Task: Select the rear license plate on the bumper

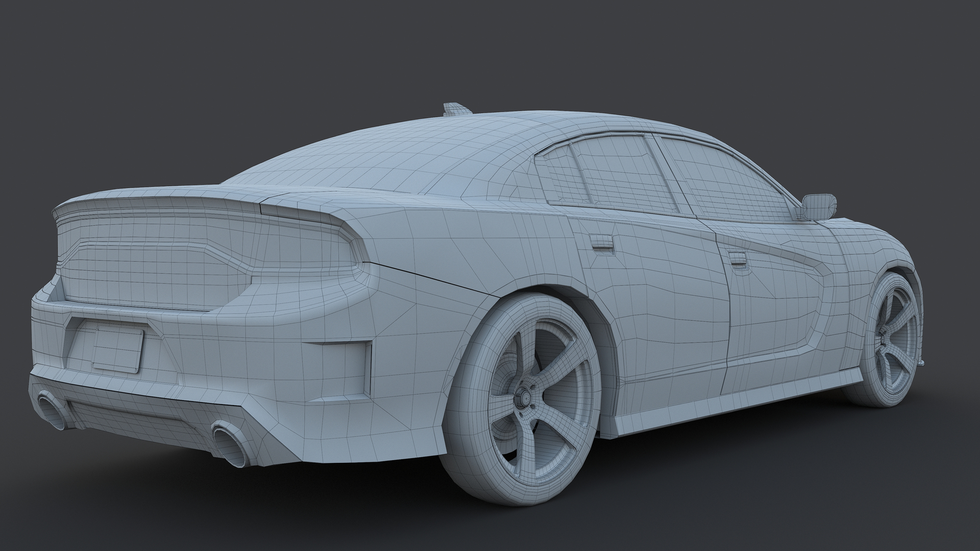Action: tap(118, 349)
